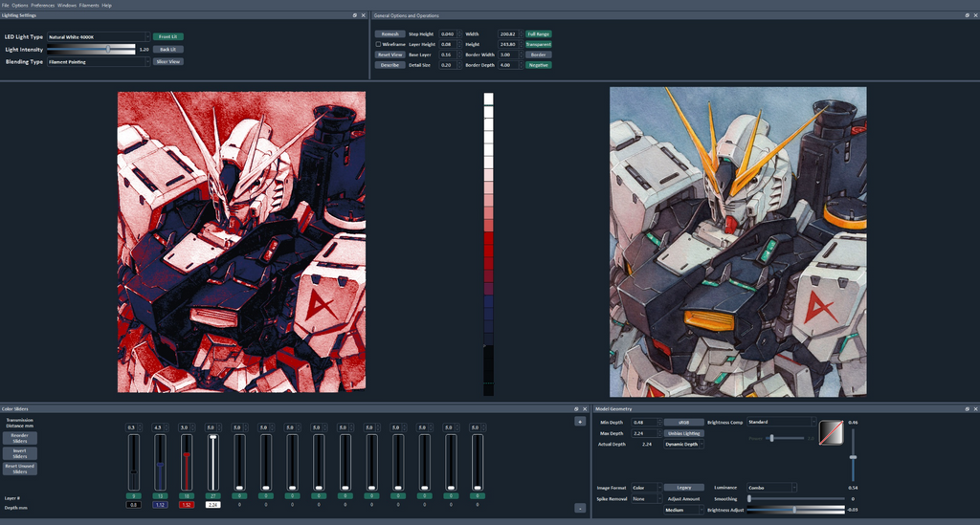
Task: Click the white 2.24 depth swatch
Action: (x=213, y=505)
